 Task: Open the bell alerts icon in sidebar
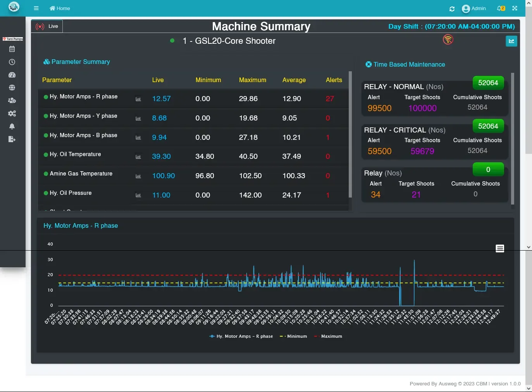12,126
